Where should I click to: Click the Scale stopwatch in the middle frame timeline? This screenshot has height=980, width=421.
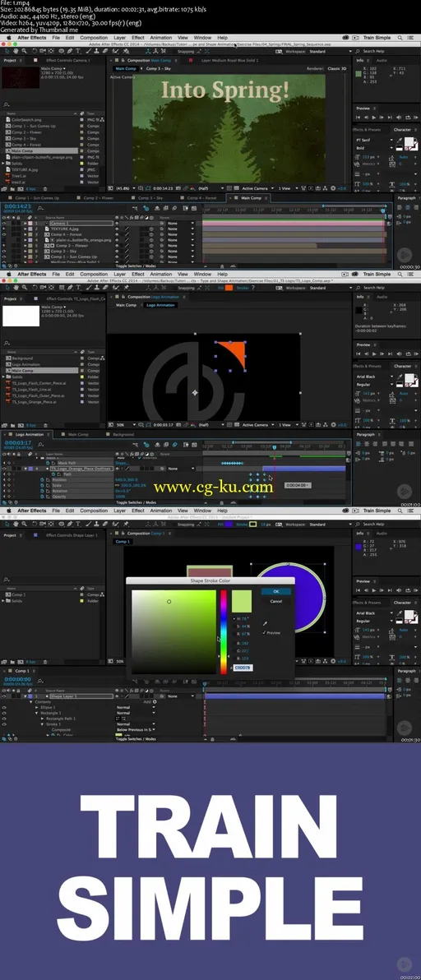click(x=41, y=485)
